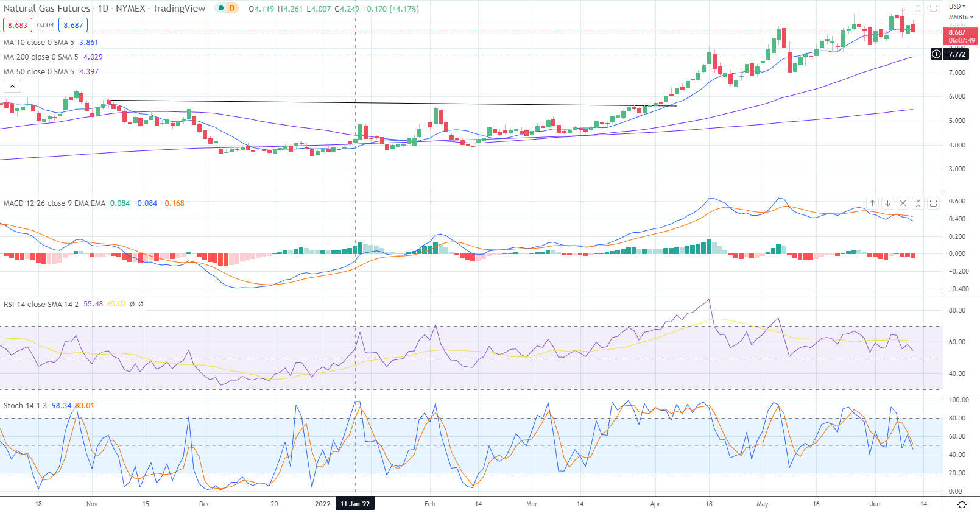Maximize the main price chart pane
Screen dimensions: 980x513
pyautogui.click(x=933, y=9)
